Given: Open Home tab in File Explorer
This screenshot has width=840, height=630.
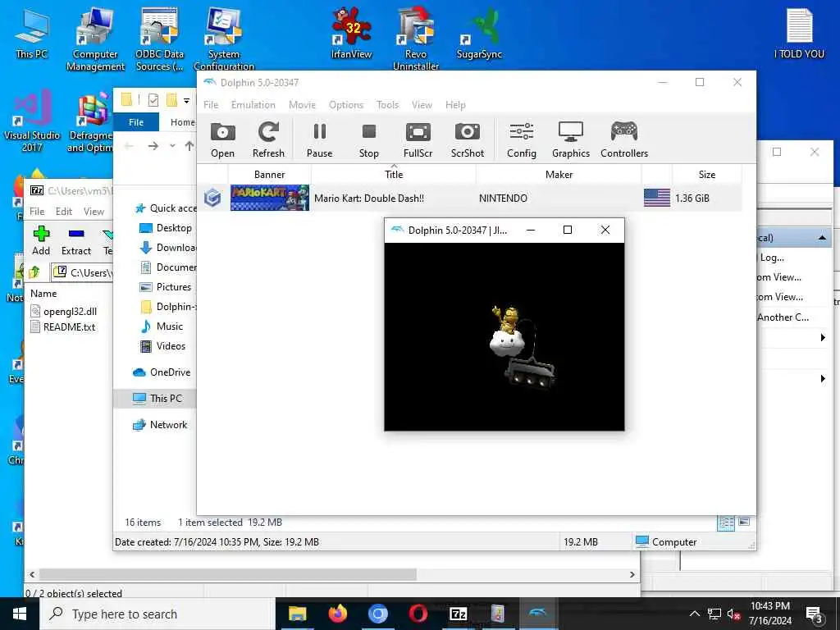Looking at the screenshot, I should point(183,122).
